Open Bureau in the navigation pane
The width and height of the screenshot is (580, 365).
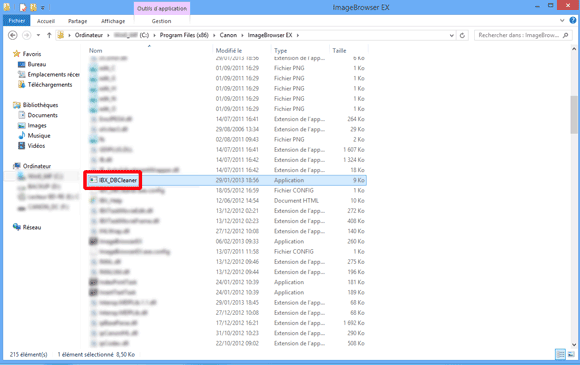37,64
